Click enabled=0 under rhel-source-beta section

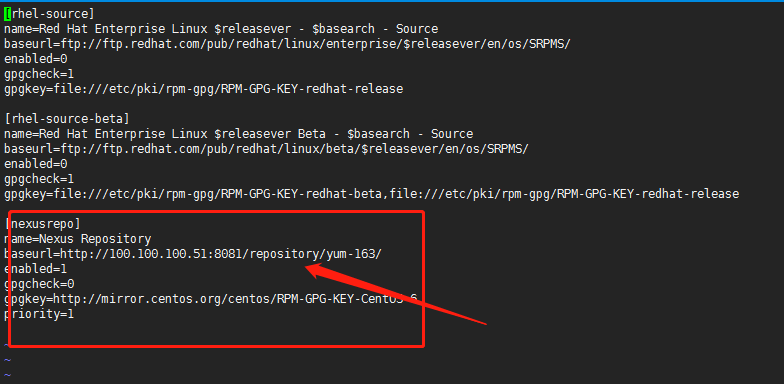[x=36, y=164]
